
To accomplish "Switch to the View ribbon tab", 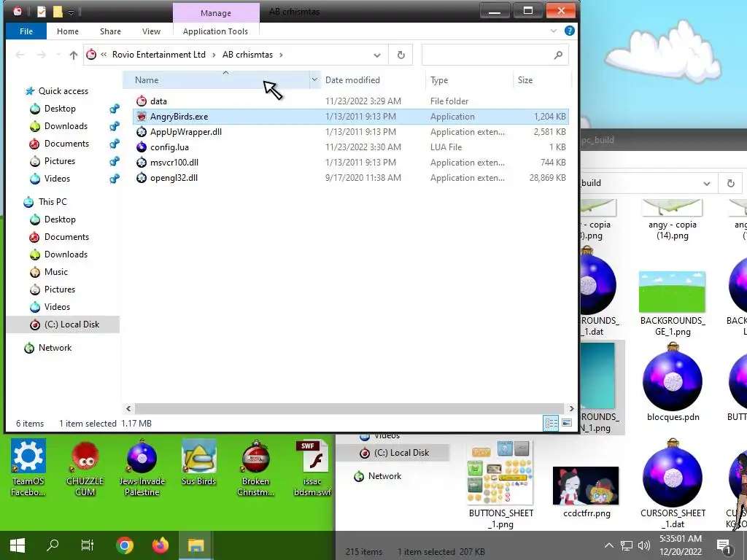I will point(151,31).
